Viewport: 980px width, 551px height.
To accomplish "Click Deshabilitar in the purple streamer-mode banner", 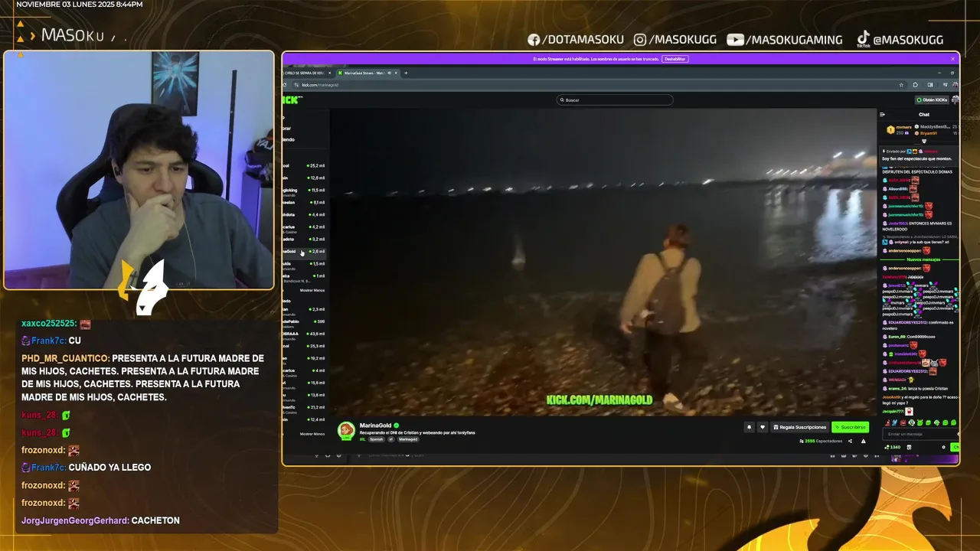I will [x=675, y=59].
